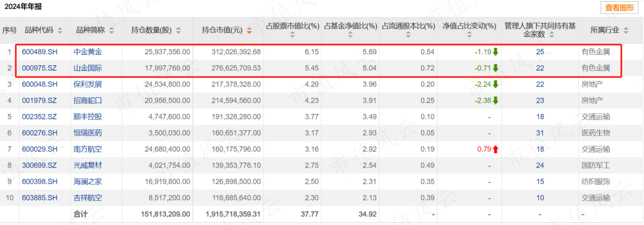Open stock code 300699.SZ link
The image size is (644, 225).
pos(40,165)
